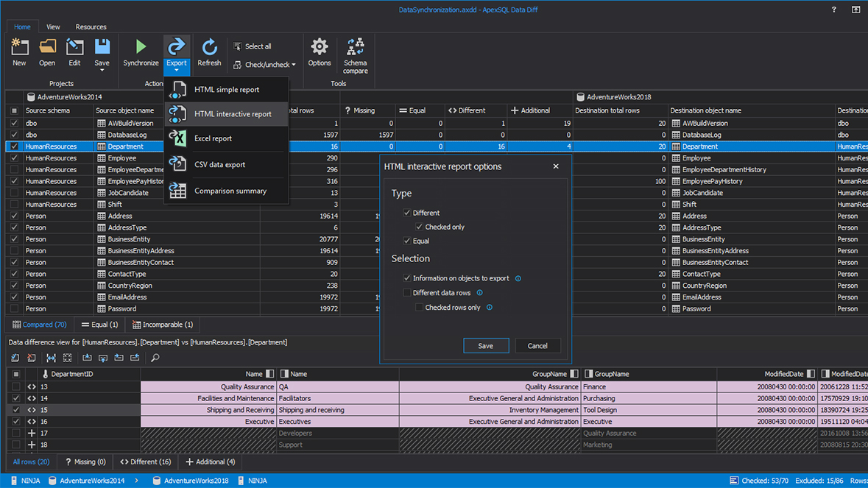Choose Excel report from Export menu
The width and height of the screenshot is (868, 488).
(227, 138)
